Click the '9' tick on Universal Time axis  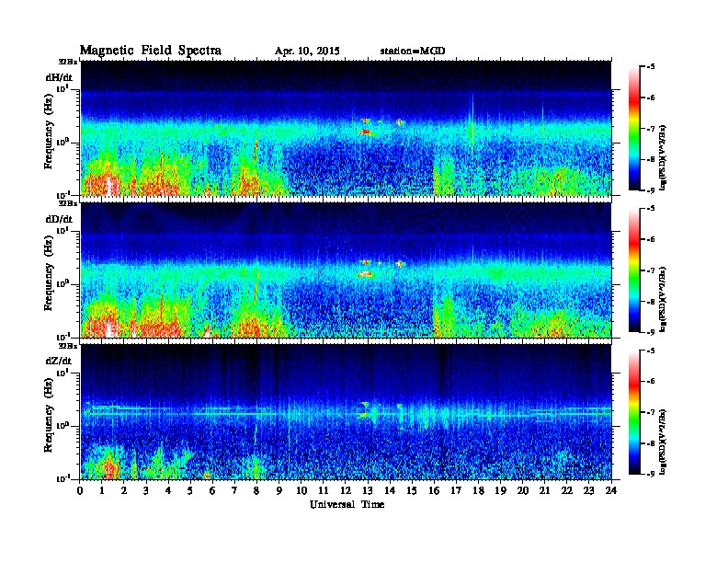[x=279, y=490]
